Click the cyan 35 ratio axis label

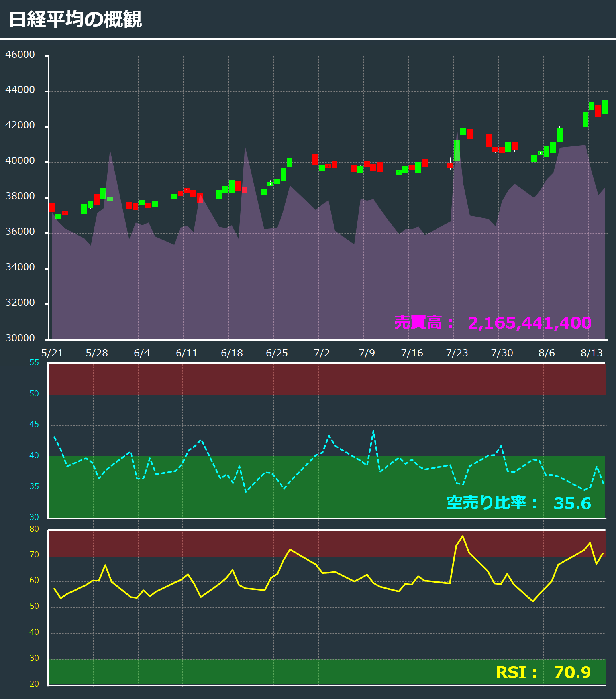tap(34, 486)
